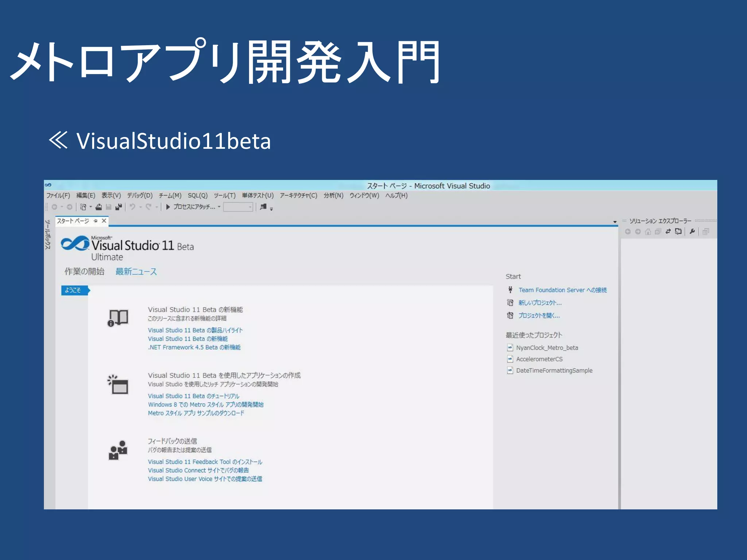
Task: Click the Navigate Forward toolbar icon
Action: coord(69,207)
